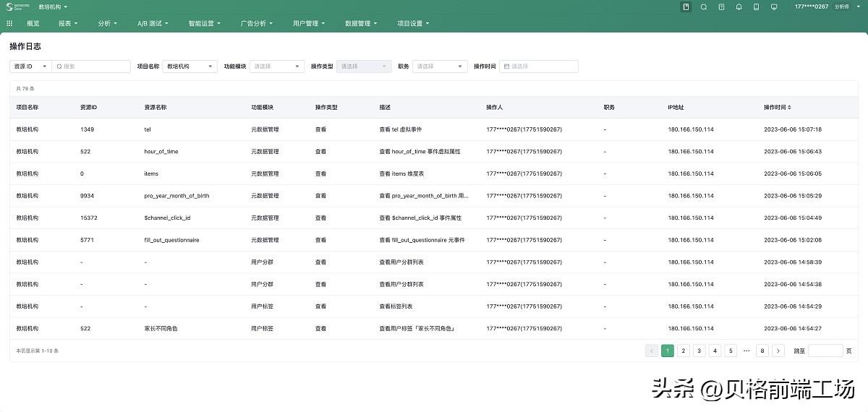Click resource name 'items'

(x=151, y=173)
